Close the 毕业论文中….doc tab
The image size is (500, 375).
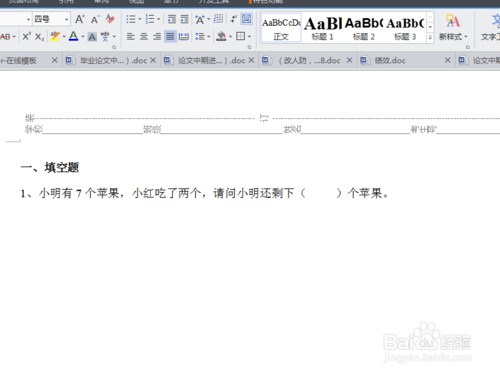(153, 60)
